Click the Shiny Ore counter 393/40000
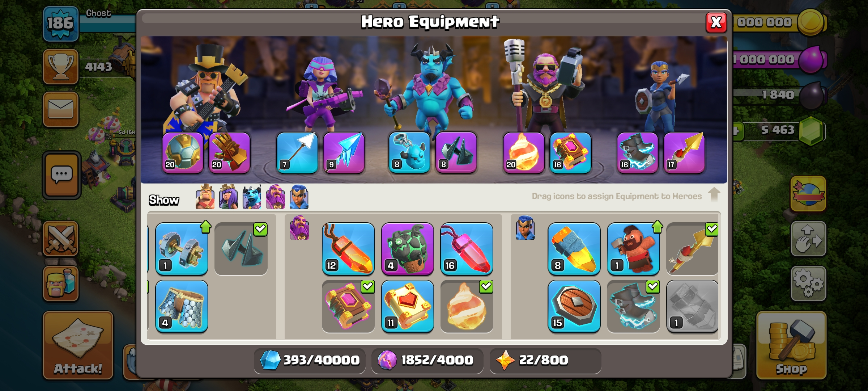 pos(310,360)
